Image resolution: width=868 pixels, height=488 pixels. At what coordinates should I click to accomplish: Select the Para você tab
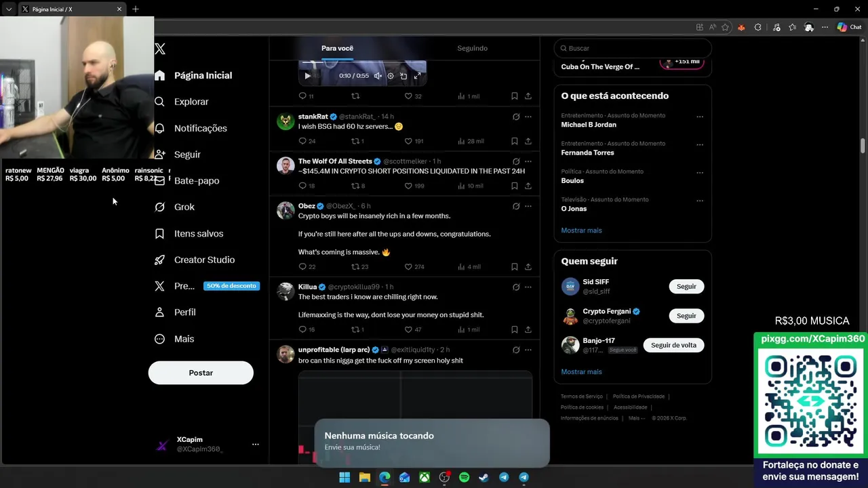pyautogui.click(x=337, y=48)
